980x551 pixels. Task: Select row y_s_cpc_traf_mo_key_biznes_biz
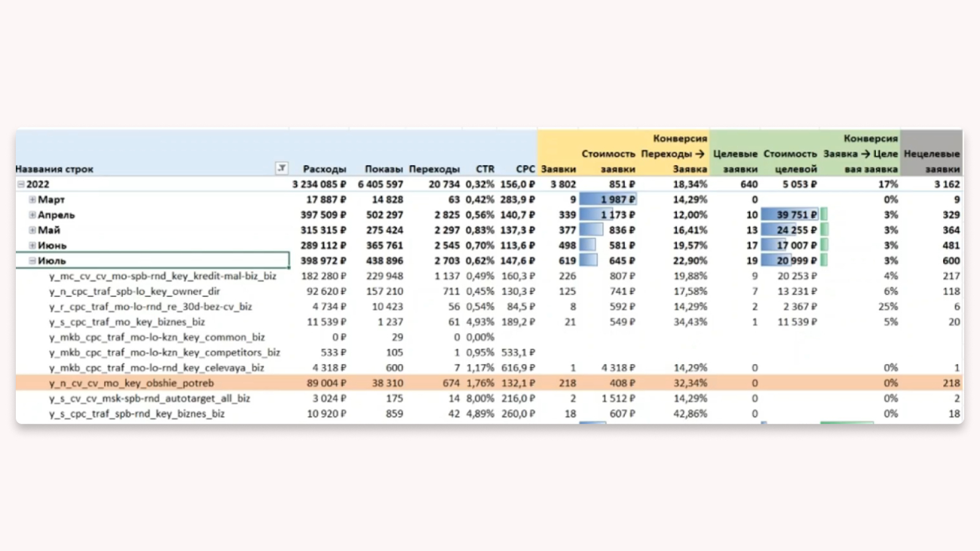coord(489,322)
